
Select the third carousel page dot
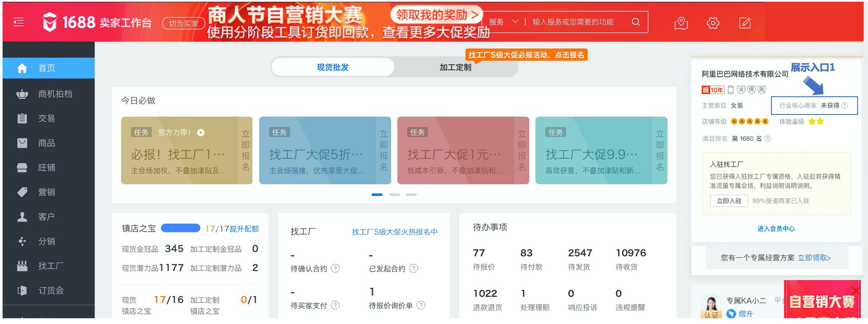pos(411,195)
